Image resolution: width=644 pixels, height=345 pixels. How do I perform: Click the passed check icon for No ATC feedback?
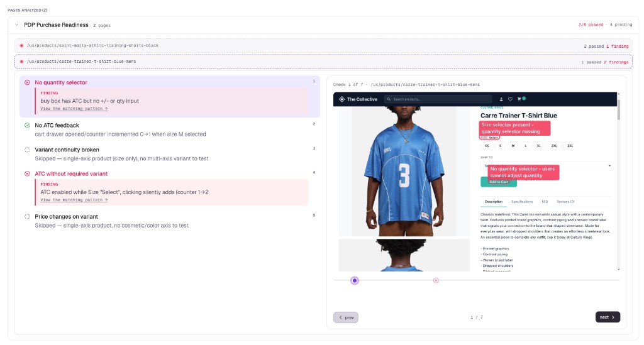(x=27, y=125)
